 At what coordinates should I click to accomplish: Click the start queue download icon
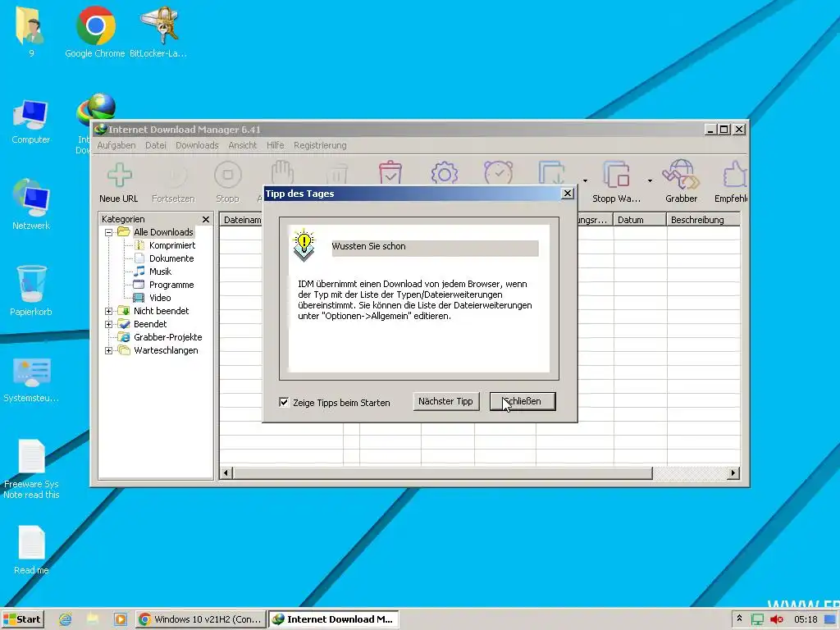pyautogui.click(x=552, y=172)
